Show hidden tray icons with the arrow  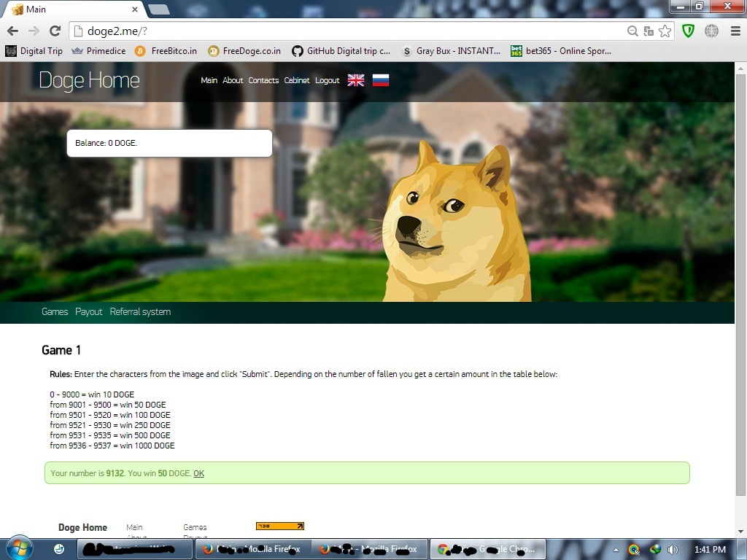point(616,550)
